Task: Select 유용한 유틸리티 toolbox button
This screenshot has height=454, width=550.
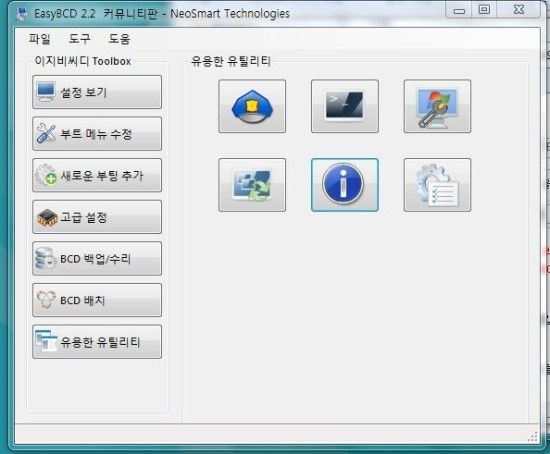Action: coord(97,342)
